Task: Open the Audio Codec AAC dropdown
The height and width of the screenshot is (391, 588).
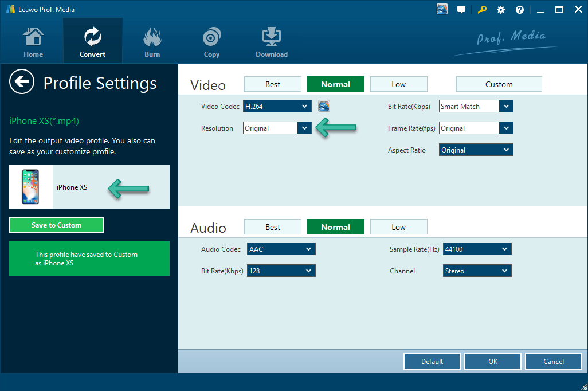Action: [x=281, y=249]
